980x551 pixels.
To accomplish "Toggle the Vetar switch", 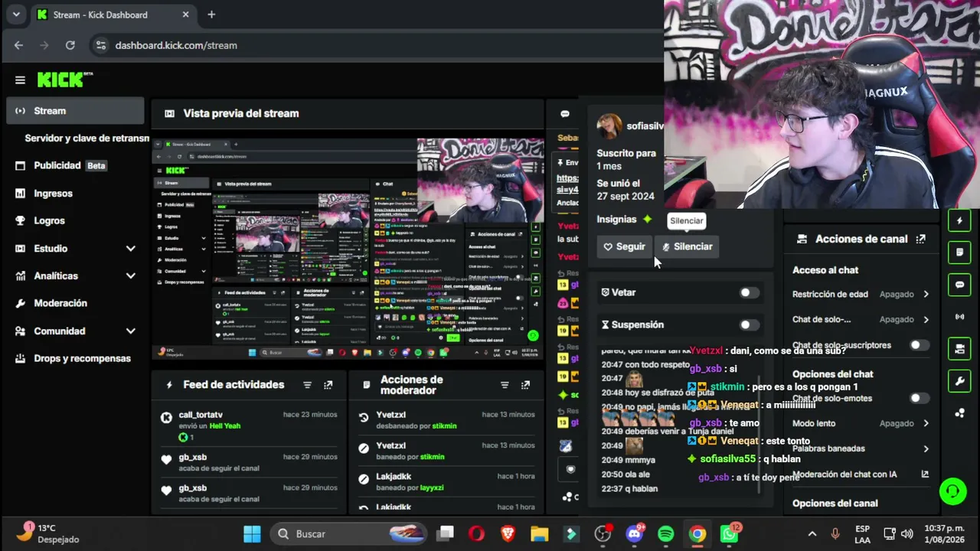I will (x=750, y=292).
